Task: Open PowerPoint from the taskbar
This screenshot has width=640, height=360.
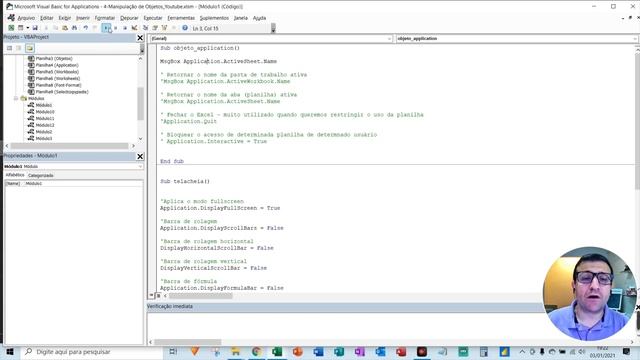Action: pos(298,352)
